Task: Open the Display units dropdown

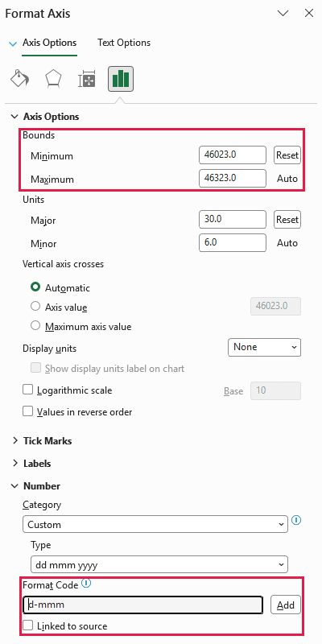Action: click(265, 347)
